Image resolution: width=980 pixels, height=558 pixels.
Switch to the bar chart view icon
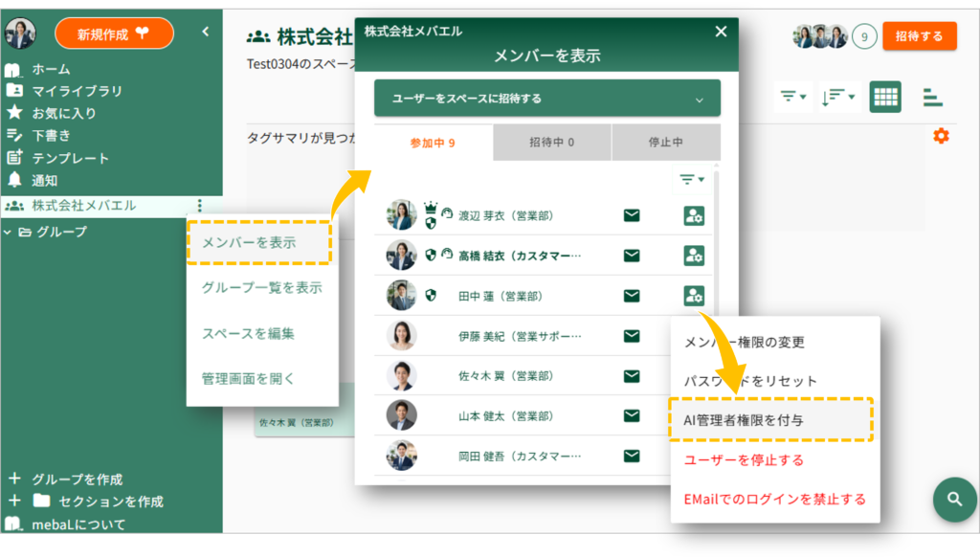click(932, 97)
